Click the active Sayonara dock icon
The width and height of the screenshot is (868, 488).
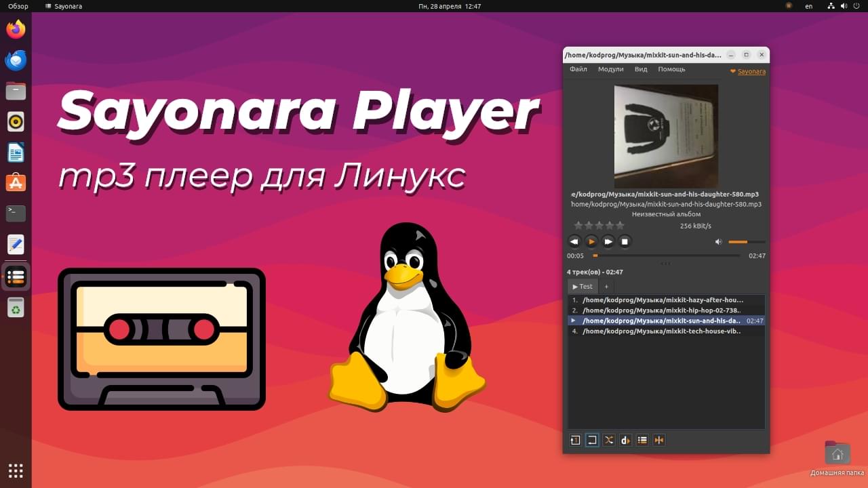click(x=16, y=277)
